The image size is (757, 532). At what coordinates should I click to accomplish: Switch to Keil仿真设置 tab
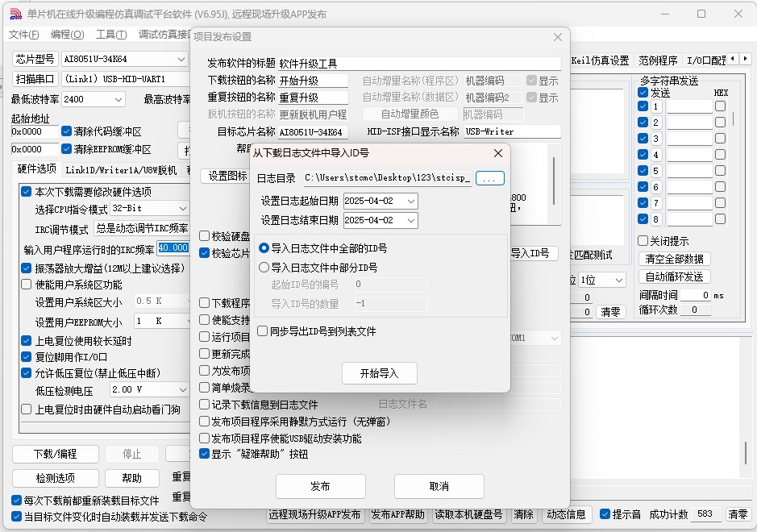[x=600, y=60]
